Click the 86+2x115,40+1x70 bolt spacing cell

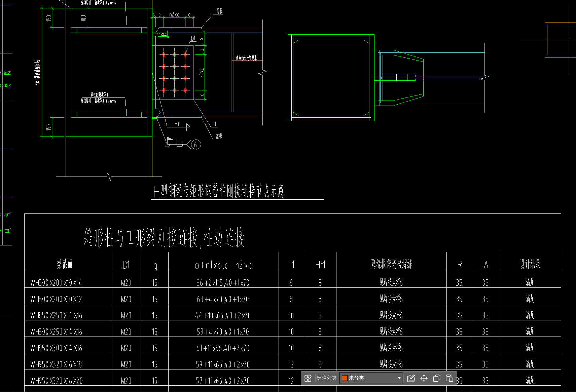click(223, 283)
